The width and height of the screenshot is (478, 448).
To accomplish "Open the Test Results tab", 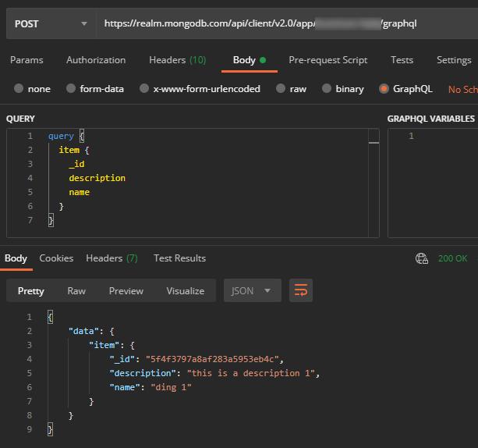I will [179, 258].
